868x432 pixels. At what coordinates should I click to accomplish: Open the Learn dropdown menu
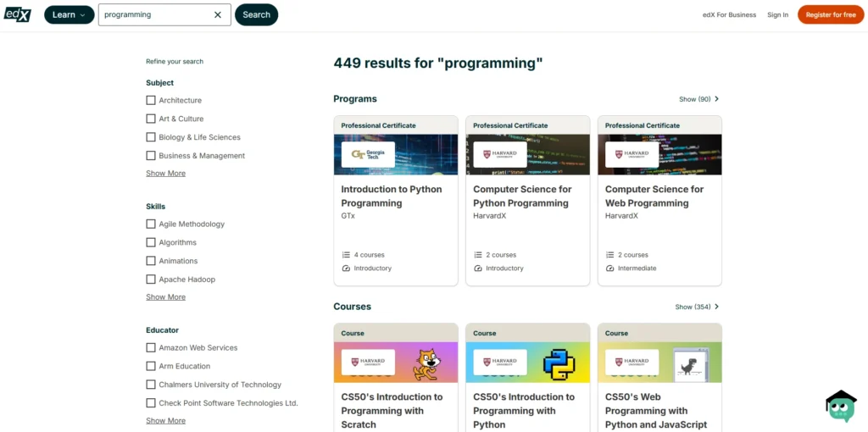tap(70, 15)
